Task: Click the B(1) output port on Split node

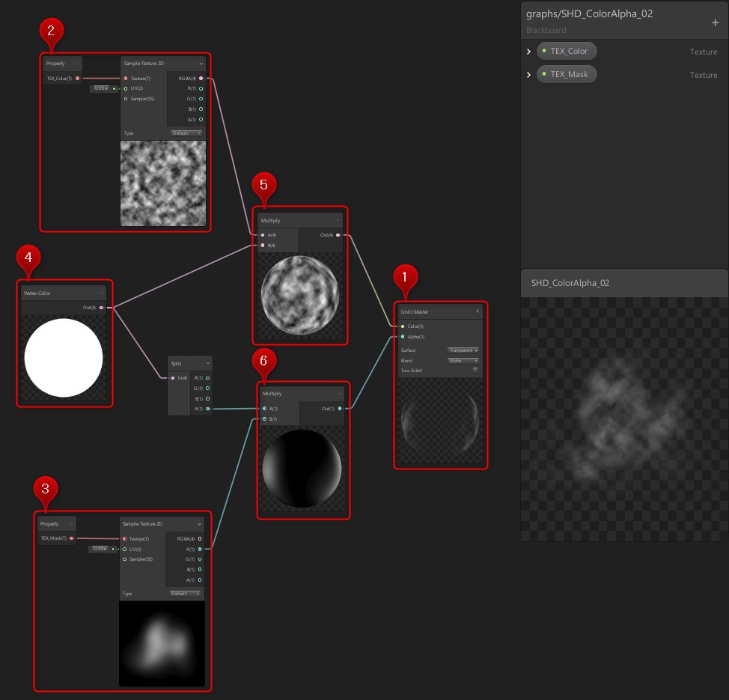Action: click(x=207, y=398)
